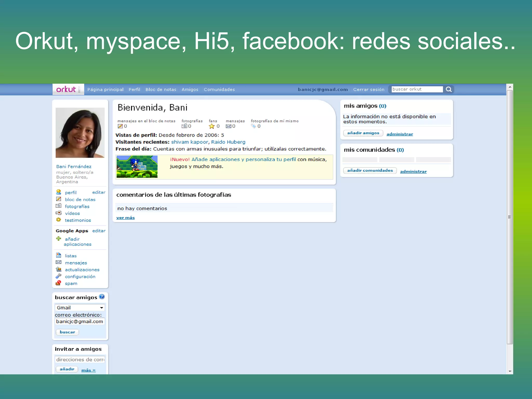Click the fotografías camera icon in sidebar
The width and height of the screenshot is (532, 399).
click(59, 206)
